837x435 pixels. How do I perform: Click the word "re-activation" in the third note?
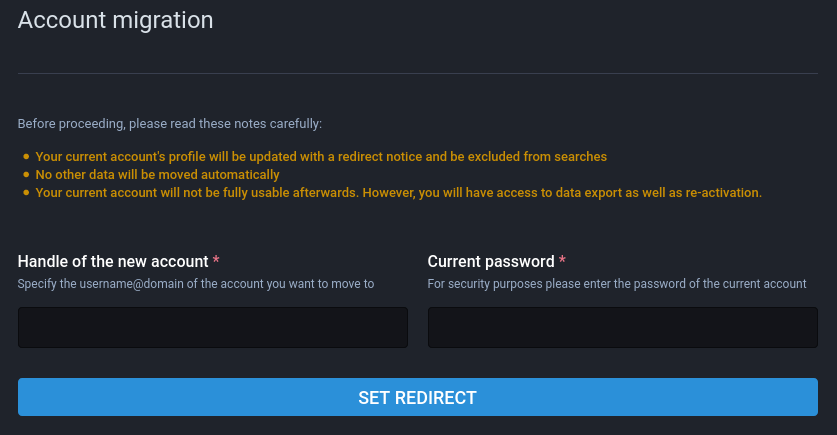(726, 193)
